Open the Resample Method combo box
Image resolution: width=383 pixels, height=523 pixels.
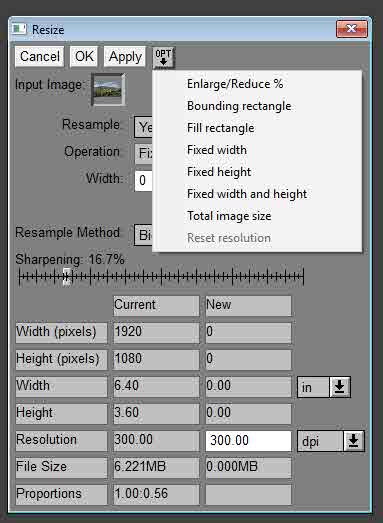[x=143, y=235]
